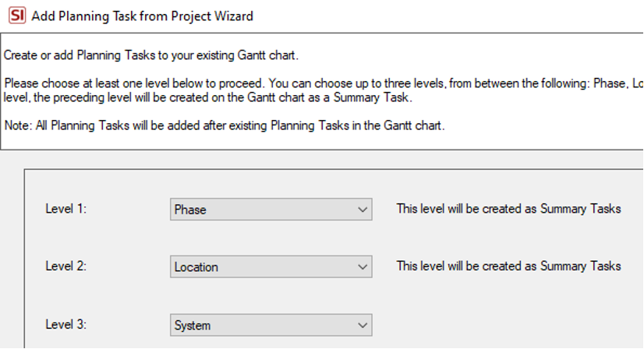
Task: Open the Level 1 dropdown arrow
Action: (x=363, y=210)
